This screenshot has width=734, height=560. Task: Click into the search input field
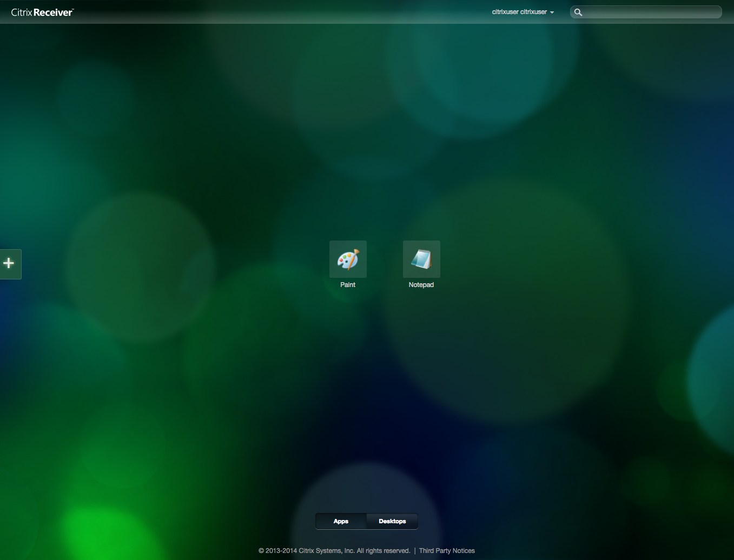646,12
